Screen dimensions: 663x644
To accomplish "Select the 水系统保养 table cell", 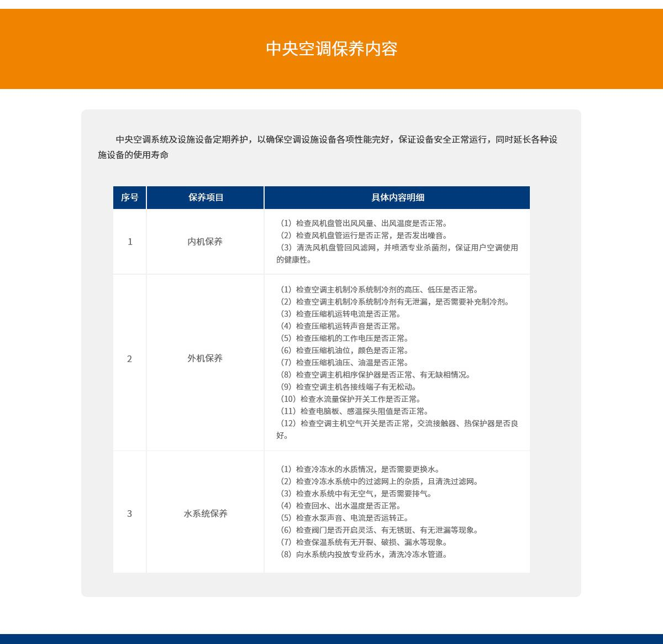I will click(206, 514).
